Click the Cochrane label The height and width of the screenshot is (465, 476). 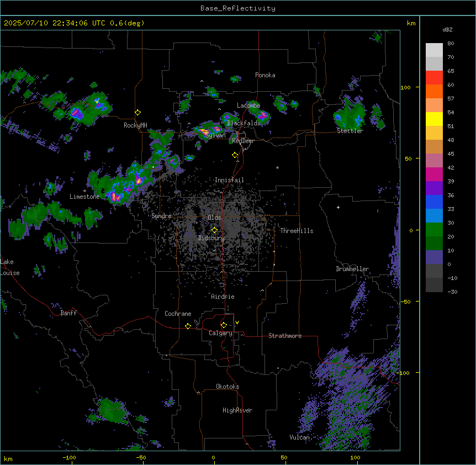[x=178, y=314]
